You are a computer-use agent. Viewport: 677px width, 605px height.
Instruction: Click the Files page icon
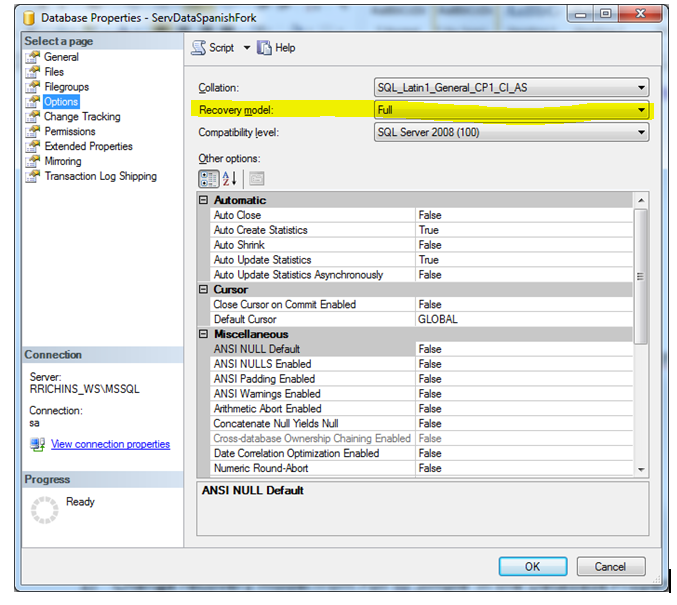[x=32, y=72]
